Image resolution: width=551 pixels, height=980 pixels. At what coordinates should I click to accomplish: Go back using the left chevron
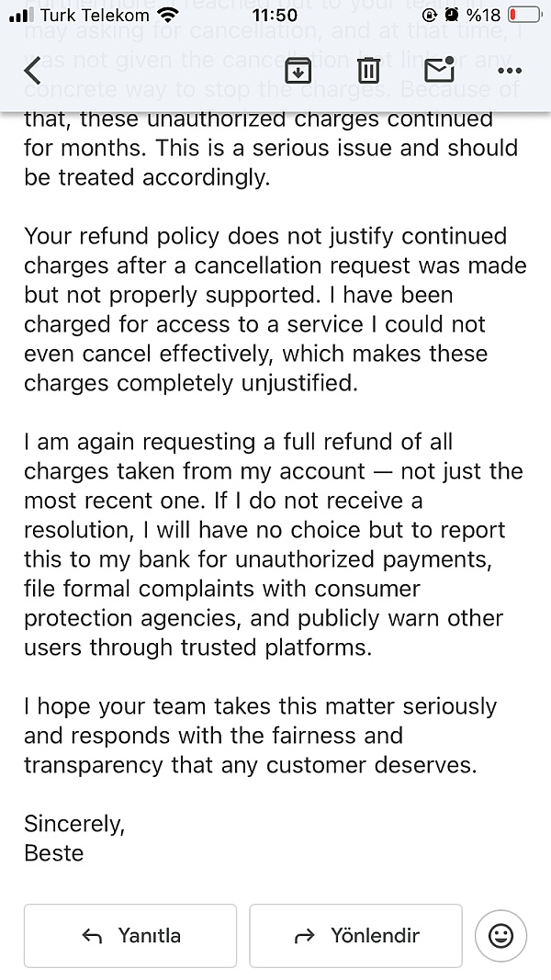[x=33, y=71]
